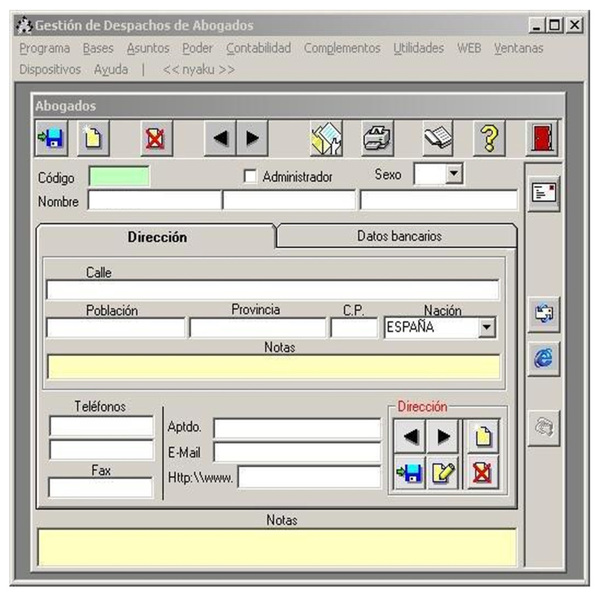Delete record using red X icon in top toolbar
Image resolution: width=600 pixels, height=600 pixels.
(x=156, y=138)
